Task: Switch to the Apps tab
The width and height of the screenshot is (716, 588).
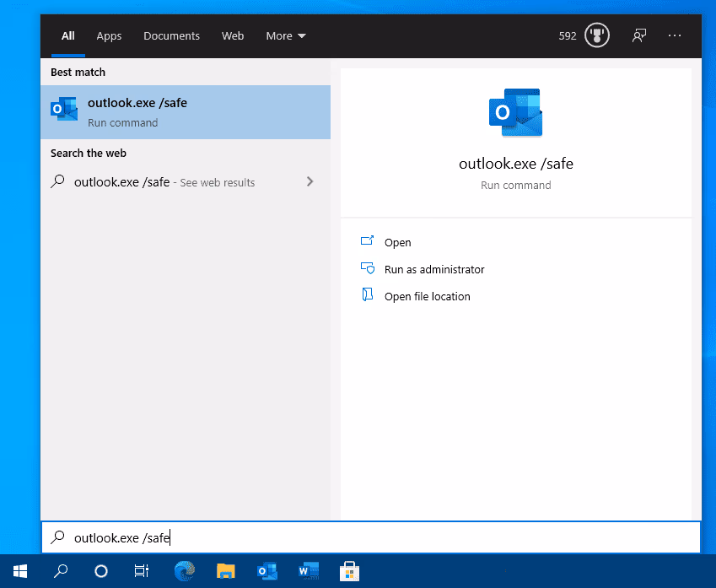Action: pyautogui.click(x=109, y=35)
